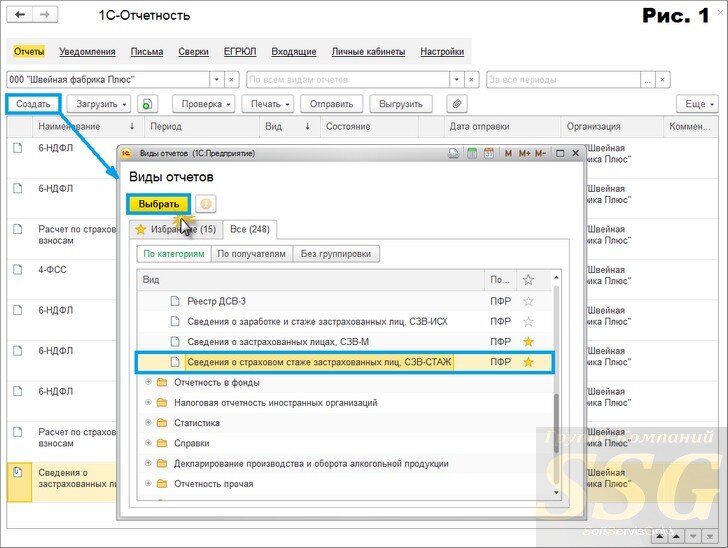This screenshot has height=548, width=728.
Task: Open the Печать dropdown menu
Action: (x=268, y=104)
